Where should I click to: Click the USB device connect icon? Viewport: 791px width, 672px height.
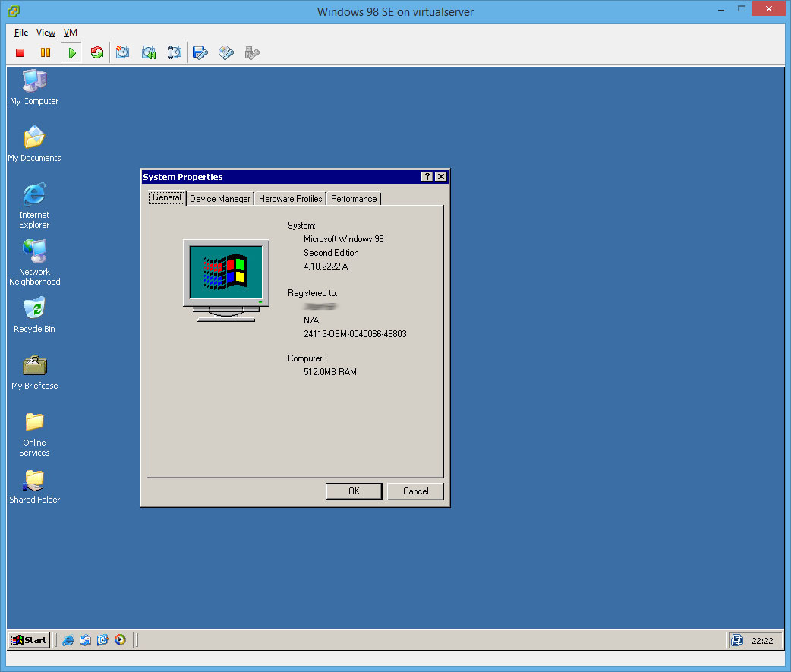pos(252,52)
